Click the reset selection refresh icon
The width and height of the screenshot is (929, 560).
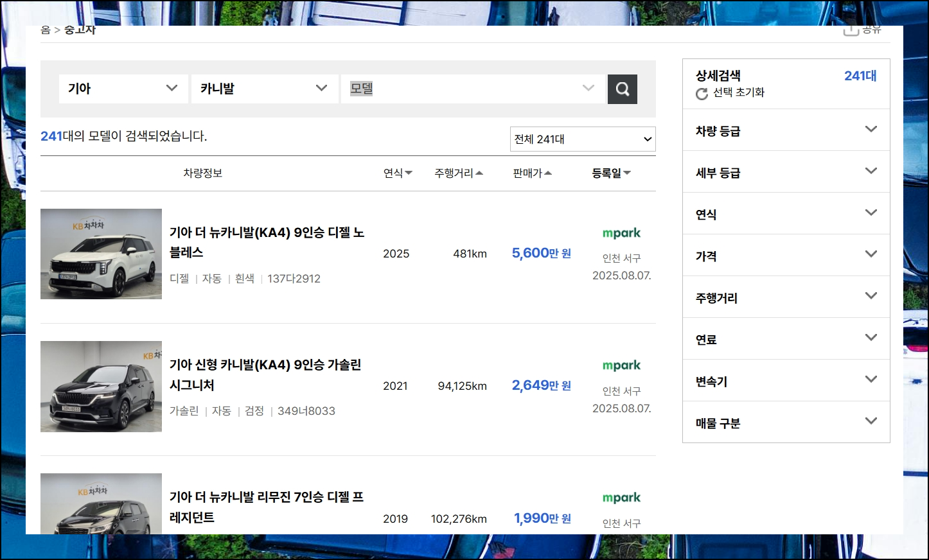(x=702, y=94)
